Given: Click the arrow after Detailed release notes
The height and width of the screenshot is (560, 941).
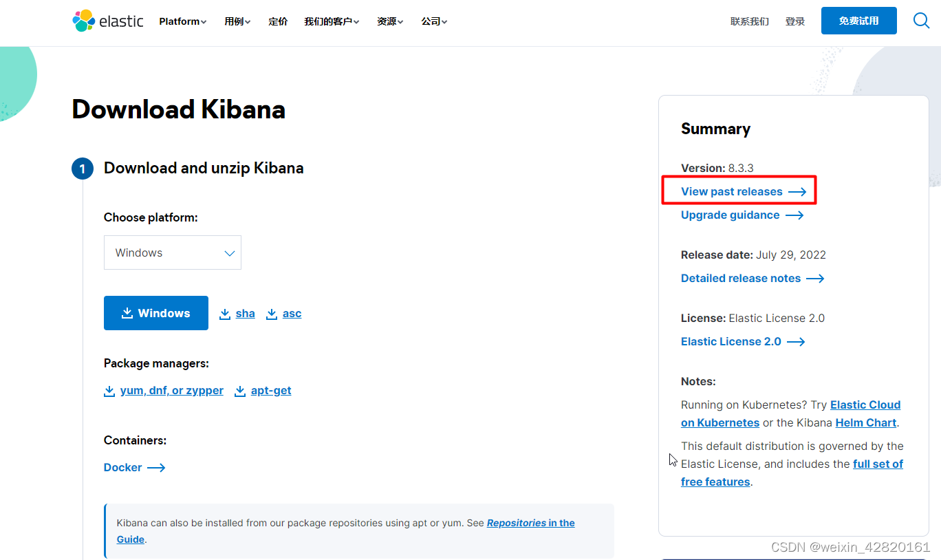Looking at the screenshot, I should point(815,279).
